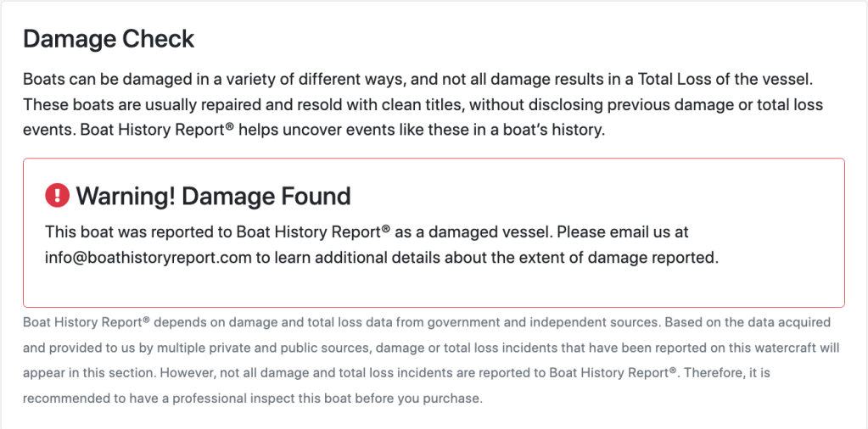The image size is (868, 429).
Task: Click the info@boathistoryreport.com email address
Action: [148, 258]
